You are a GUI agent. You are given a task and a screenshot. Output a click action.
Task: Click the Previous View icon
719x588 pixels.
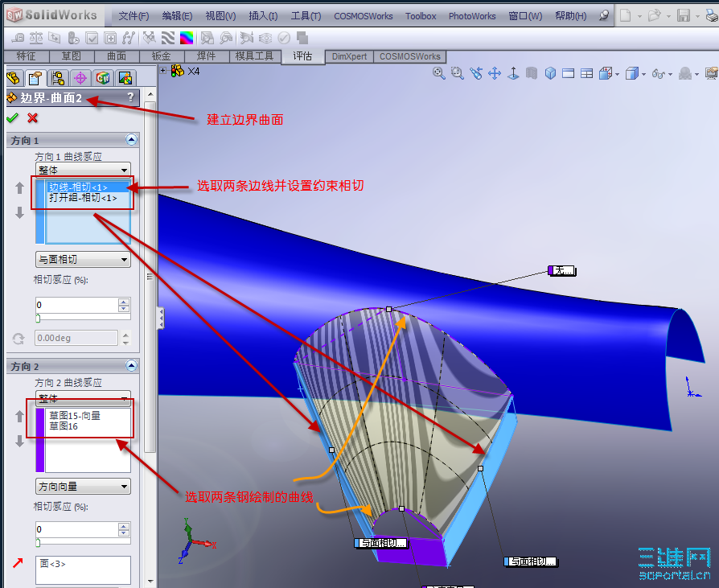476,73
